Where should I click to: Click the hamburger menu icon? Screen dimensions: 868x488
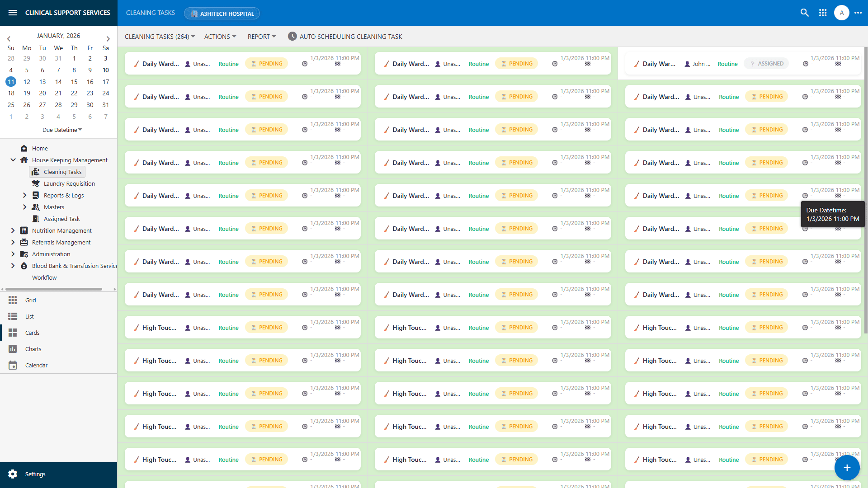click(12, 12)
